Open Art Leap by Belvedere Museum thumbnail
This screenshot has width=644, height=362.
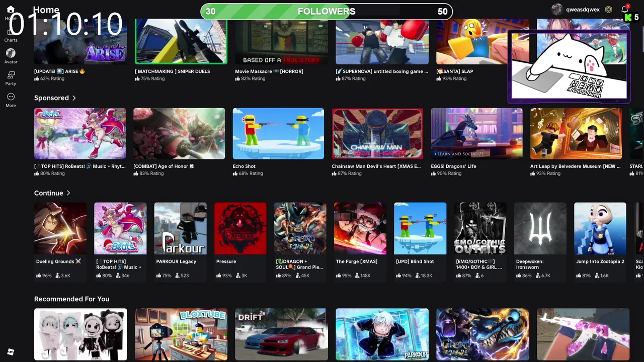click(x=576, y=134)
